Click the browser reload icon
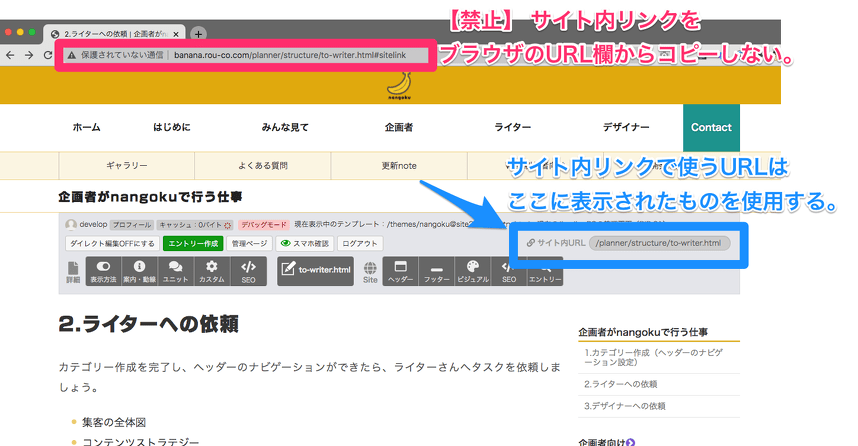The height and width of the screenshot is (446, 858). 47,55
